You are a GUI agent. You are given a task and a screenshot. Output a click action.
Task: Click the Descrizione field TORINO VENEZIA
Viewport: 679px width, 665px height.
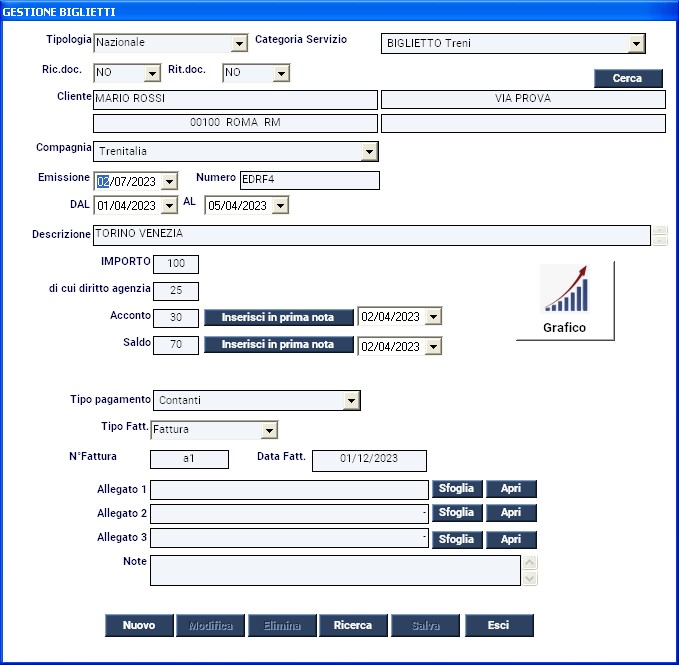tap(372, 235)
